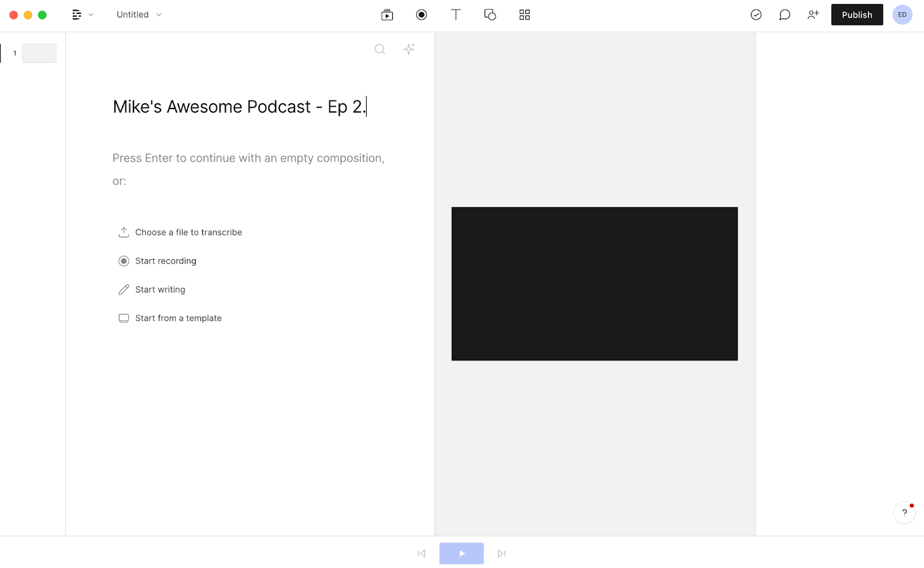The image size is (924, 568).
Task: Publish the project
Action: click(x=856, y=14)
